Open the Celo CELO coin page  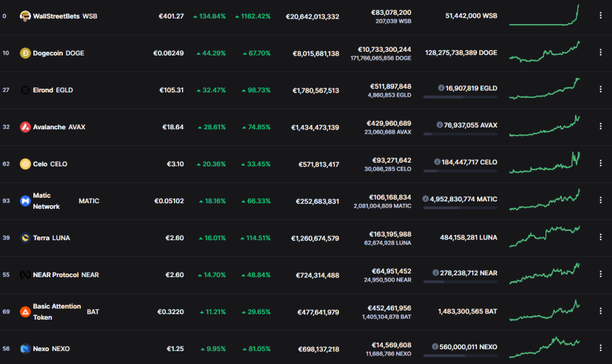[50, 164]
